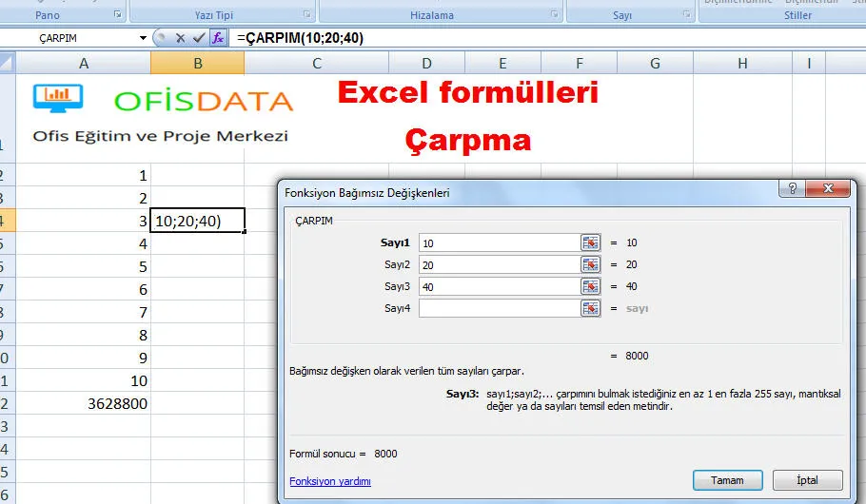Screen dimensions: 866x504
Task: Open the Name Box function dropdown arrow
Action: click(x=144, y=38)
